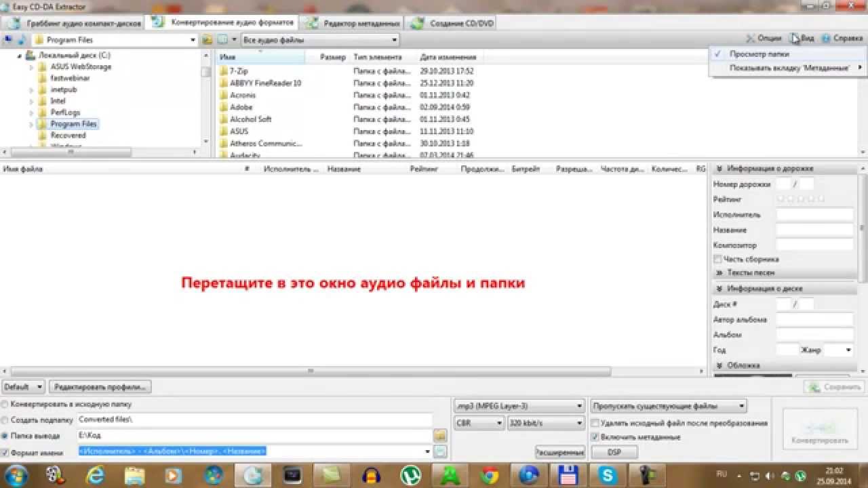Open Google Chrome from the taskbar
The width and height of the screenshot is (868, 488).
point(488,474)
